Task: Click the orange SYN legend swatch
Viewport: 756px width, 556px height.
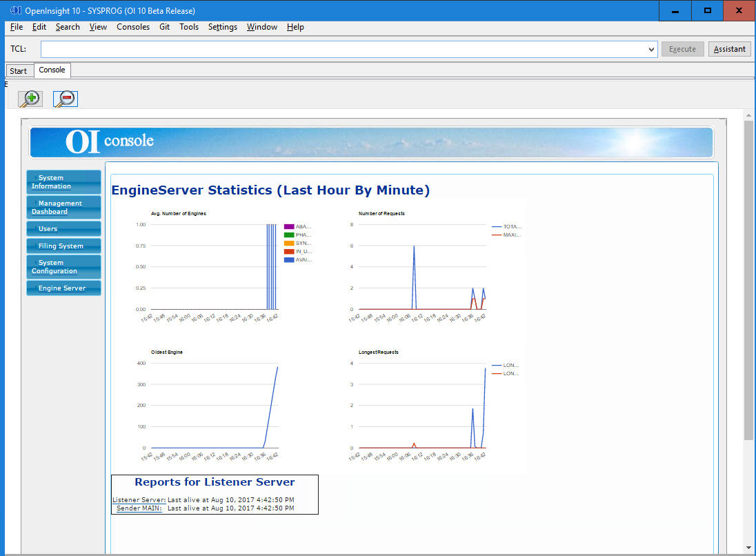Action: pyautogui.click(x=289, y=243)
